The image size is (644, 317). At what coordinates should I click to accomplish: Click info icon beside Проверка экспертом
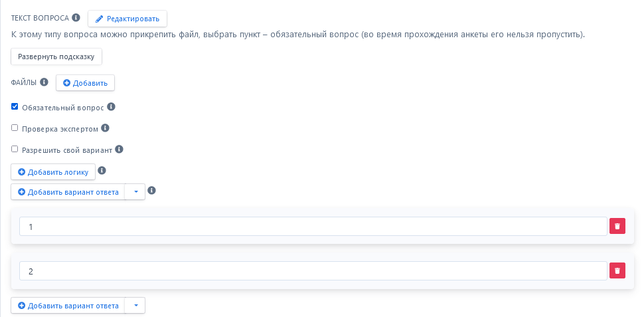(x=105, y=128)
